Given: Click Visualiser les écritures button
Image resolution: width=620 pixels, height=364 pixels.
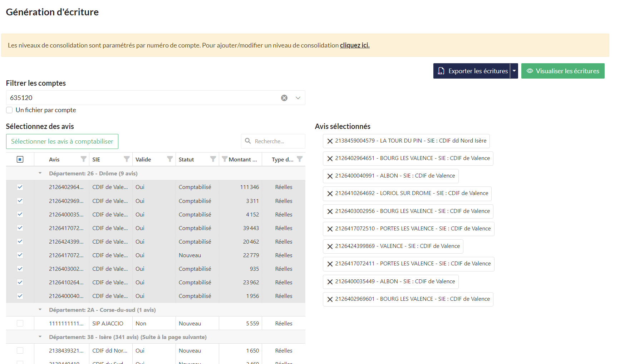Looking at the screenshot, I should 563,71.
